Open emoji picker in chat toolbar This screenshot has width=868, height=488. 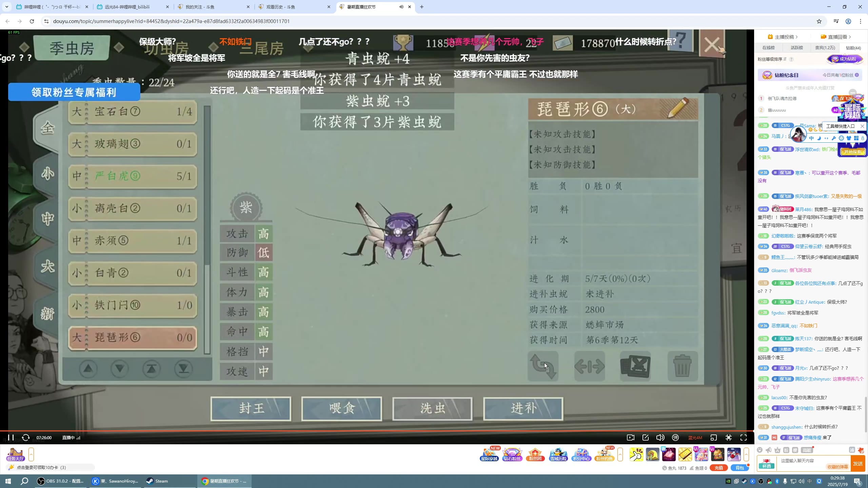tap(760, 450)
